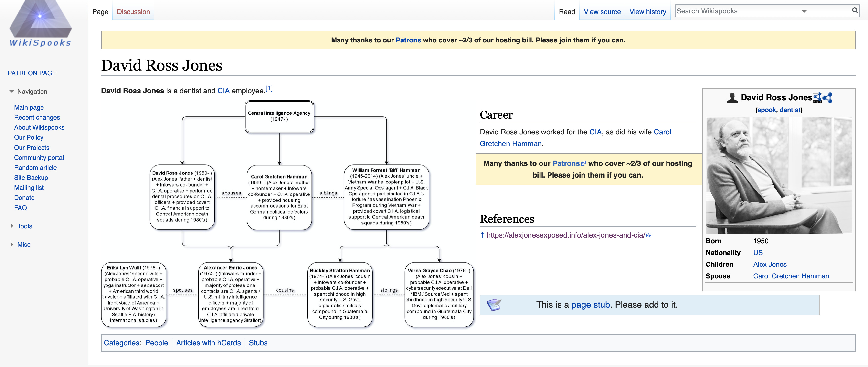868x367 pixels.
Task: Click the US nationality link
Action: tap(758, 253)
